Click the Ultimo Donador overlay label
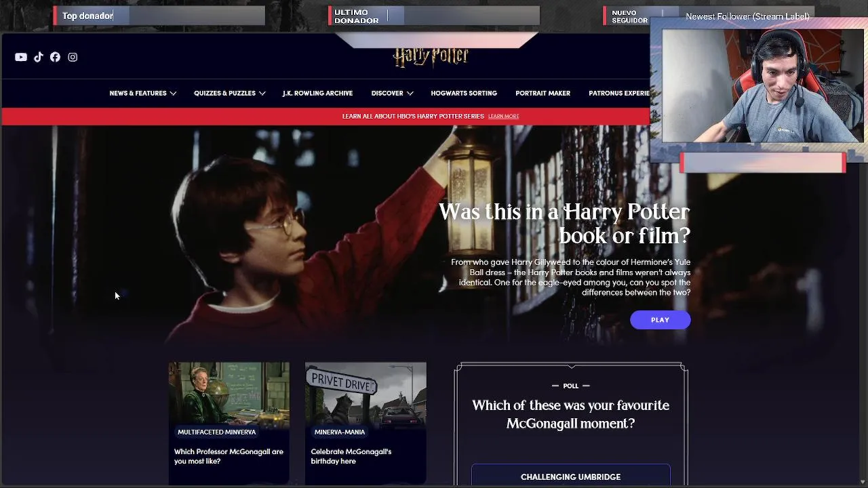Image resolution: width=868 pixels, height=488 pixels. pyautogui.click(x=356, y=16)
